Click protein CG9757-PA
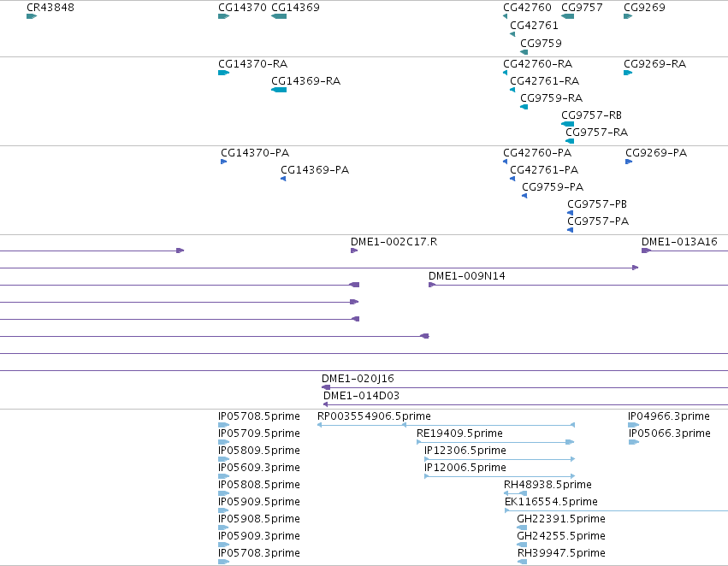The width and height of the screenshot is (728, 566). tap(598, 221)
